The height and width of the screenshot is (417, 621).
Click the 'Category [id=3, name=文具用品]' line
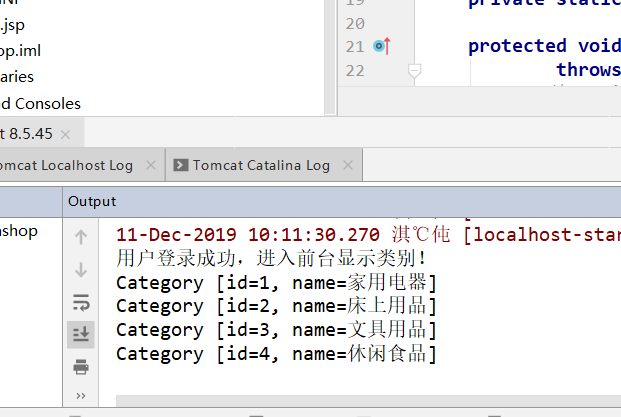(x=276, y=330)
